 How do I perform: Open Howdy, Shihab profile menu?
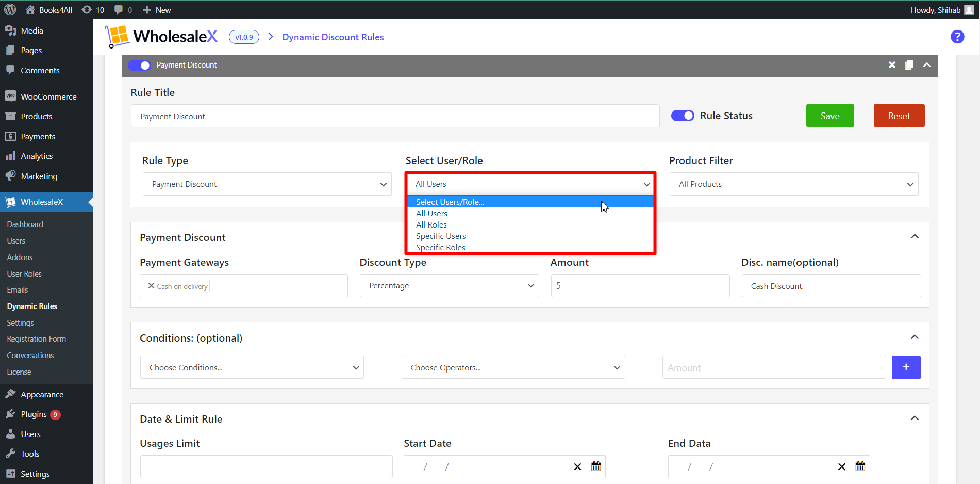(x=942, y=10)
